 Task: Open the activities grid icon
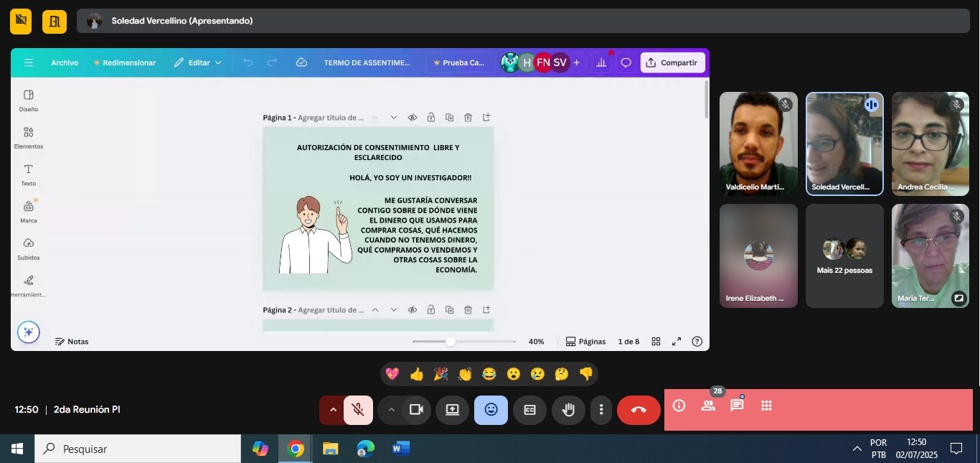click(x=766, y=406)
